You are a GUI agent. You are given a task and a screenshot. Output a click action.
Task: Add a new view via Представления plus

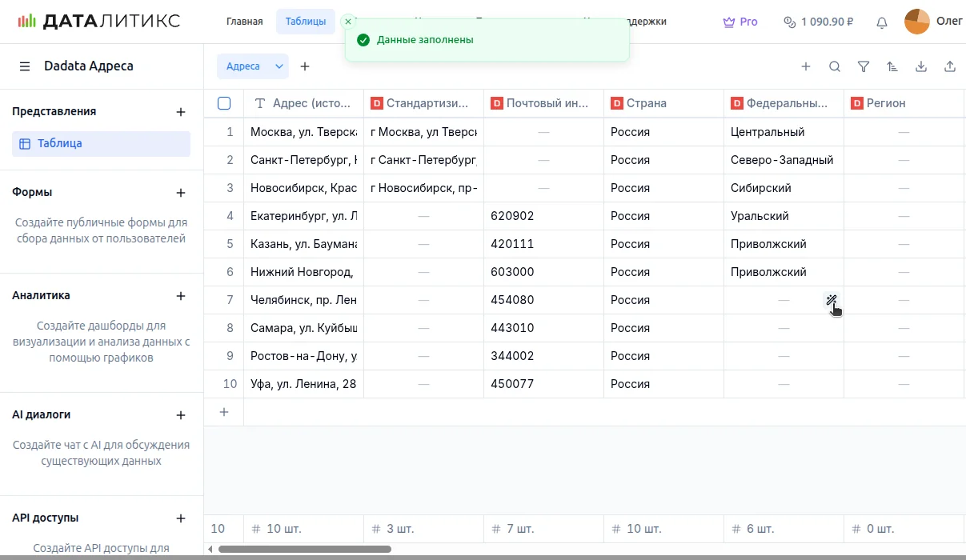tap(181, 112)
